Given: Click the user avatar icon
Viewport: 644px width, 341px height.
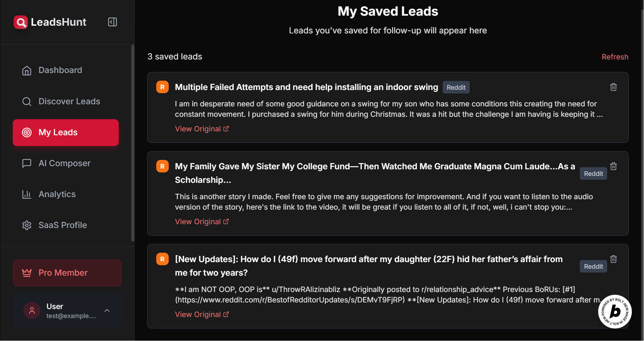Looking at the screenshot, I should pos(32,310).
